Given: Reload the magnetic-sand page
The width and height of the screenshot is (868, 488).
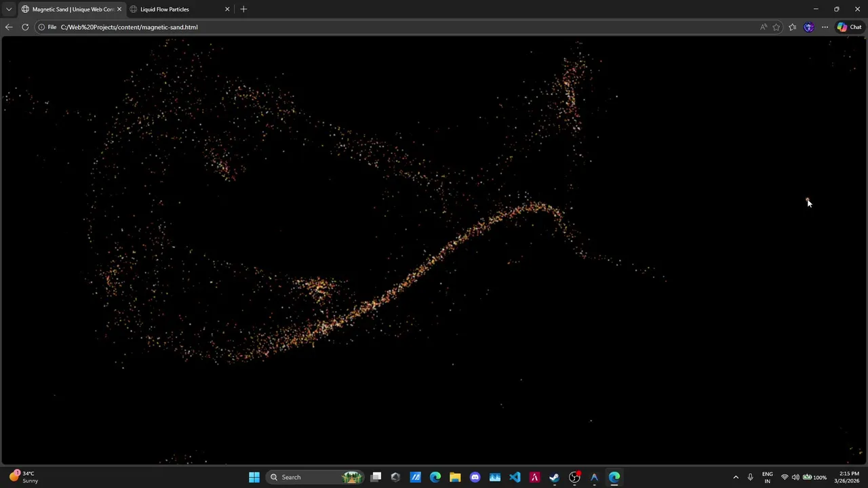Looking at the screenshot, I should [25, 27].
